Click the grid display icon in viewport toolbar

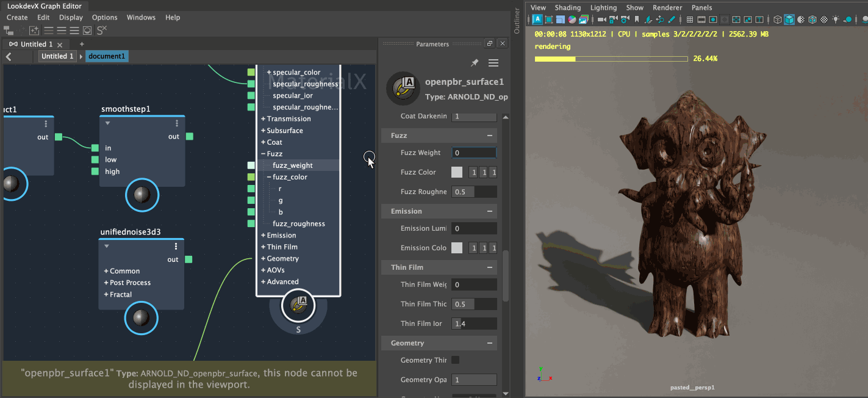[689, 19]
